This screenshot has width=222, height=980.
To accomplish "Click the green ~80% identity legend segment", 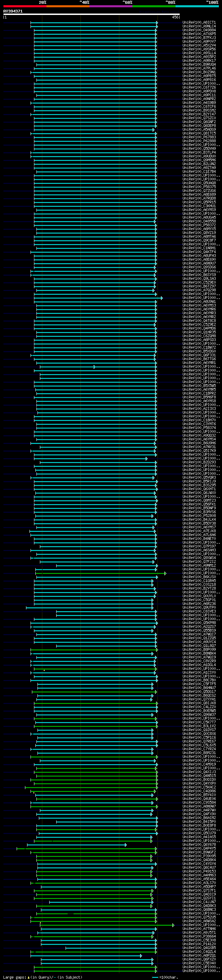I will click(154, 6).
